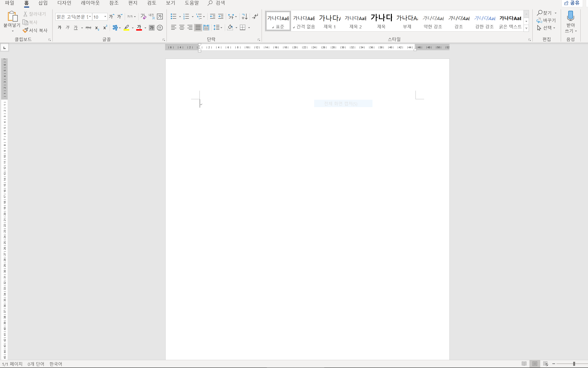The height and width of the screenshot is (368, 588).
Task: Enable justified paragraph alignment
Action: click(198, 27)
